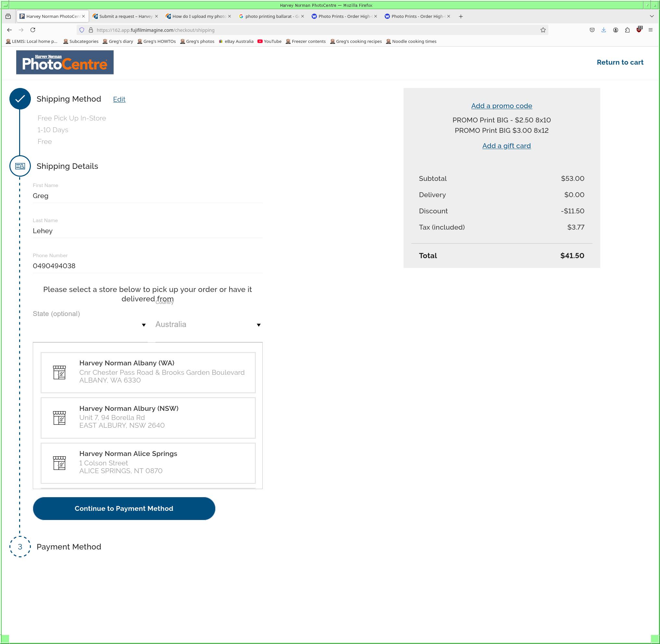The width and height of the screenshot is (660, 644).
Task: Open the YouTube bookmark
Action: pyautogui.click(x=269, y=41)
